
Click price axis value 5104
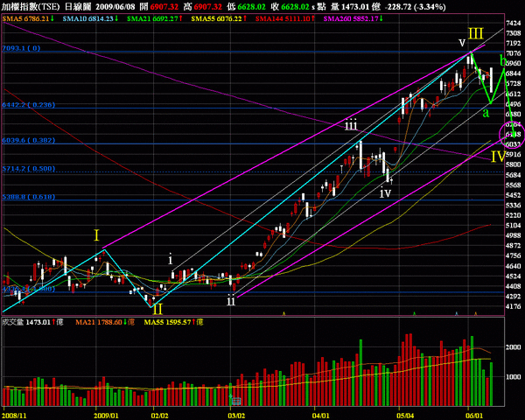[x=514, y=226]
